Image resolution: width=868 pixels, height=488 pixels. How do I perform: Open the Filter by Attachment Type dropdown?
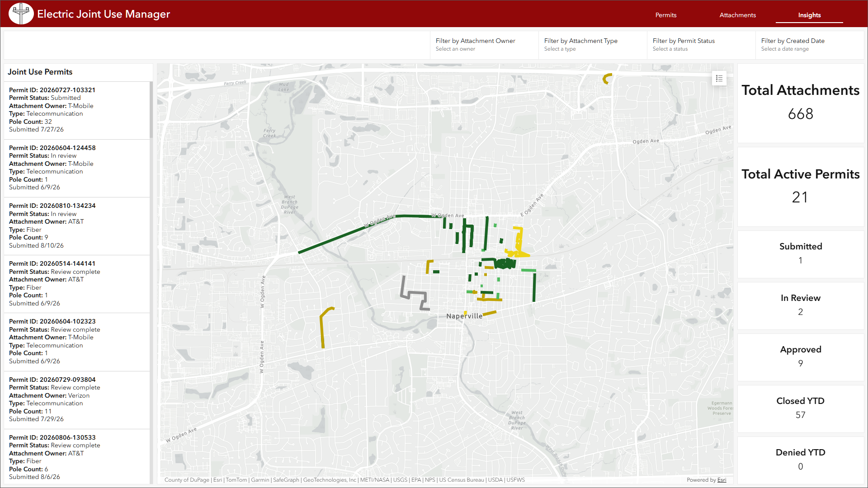click(592, 45)
